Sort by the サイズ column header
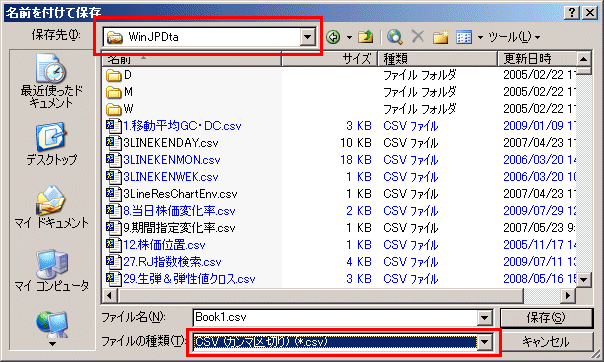The width and height of the screenshot is (604, 362). click(329, 59)
